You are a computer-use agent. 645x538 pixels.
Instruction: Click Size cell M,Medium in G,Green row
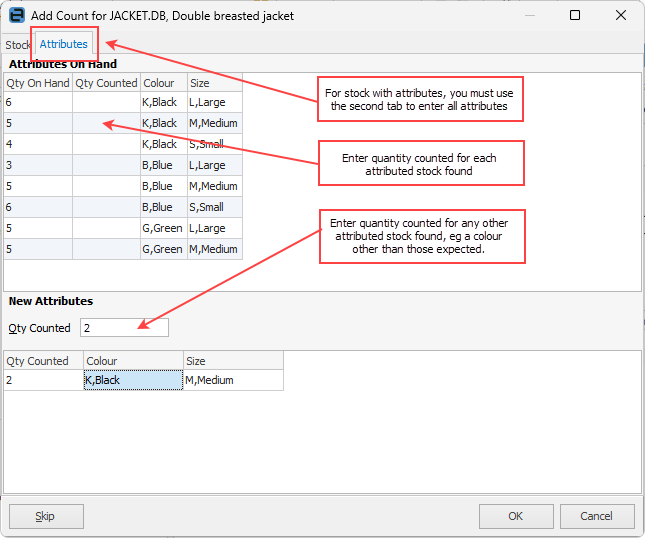[x=215, y=249]
